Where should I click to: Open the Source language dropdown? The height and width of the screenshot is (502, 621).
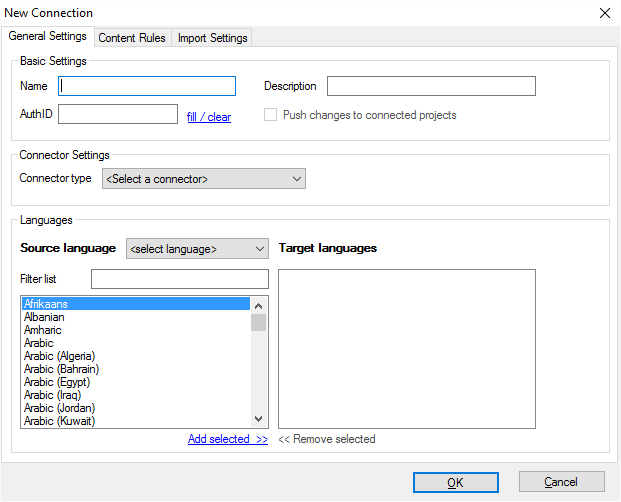tap(197, 248)
